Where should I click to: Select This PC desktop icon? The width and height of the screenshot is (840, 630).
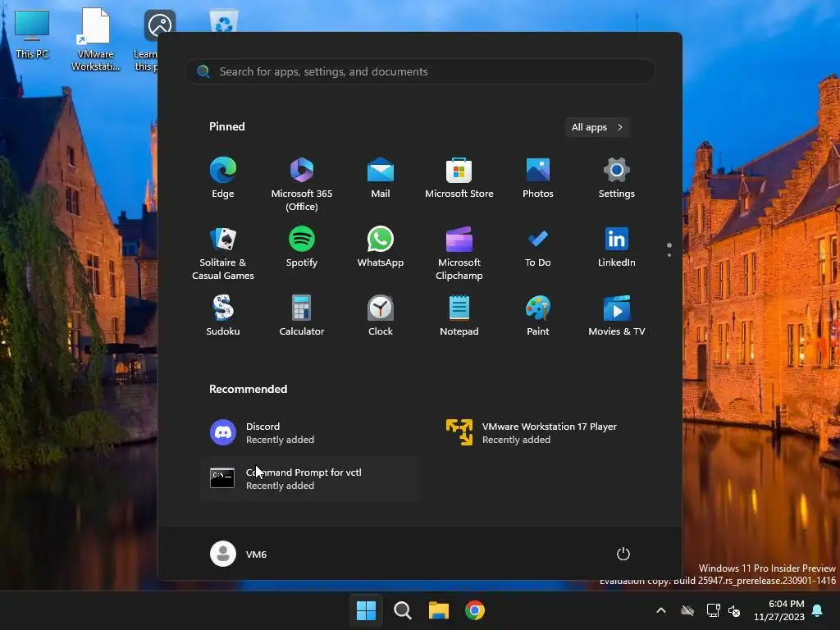click(x=32, y=34)
